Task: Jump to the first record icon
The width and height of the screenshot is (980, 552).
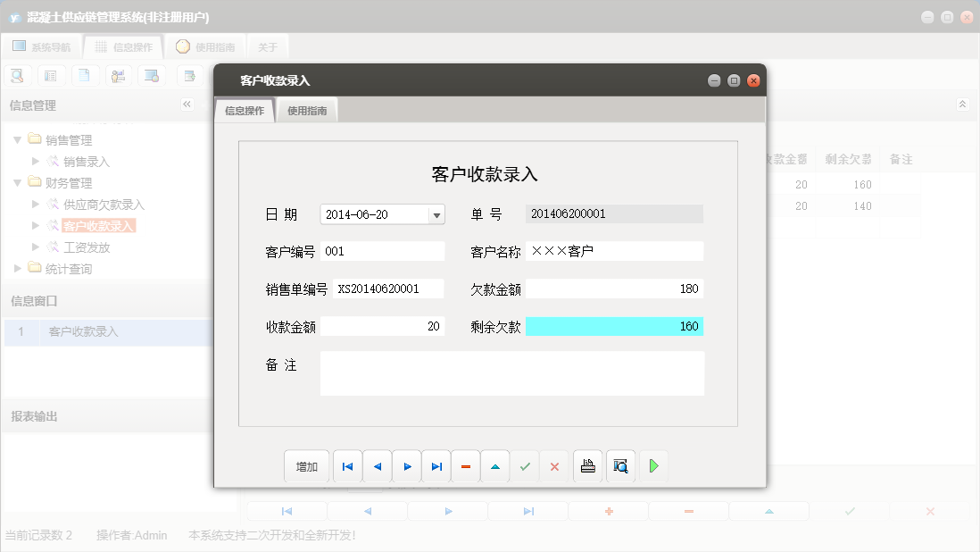Action: pyautogui.click(x=347, y=465)
